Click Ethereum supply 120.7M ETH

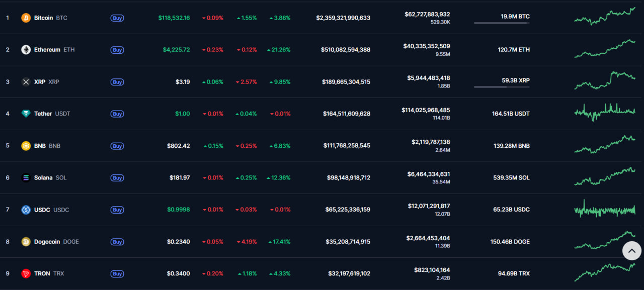[x=514, y=50]
